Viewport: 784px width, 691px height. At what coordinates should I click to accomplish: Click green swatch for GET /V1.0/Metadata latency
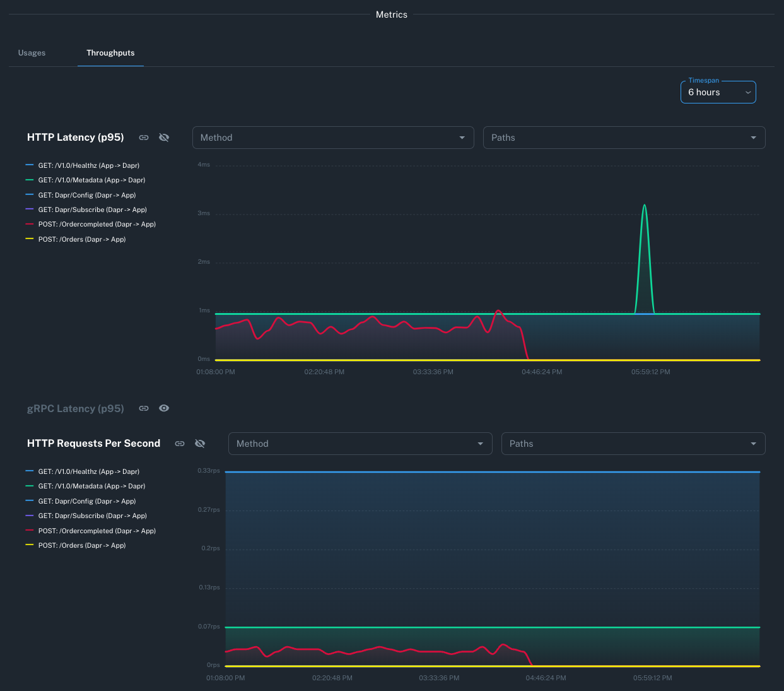click(29, 180)
